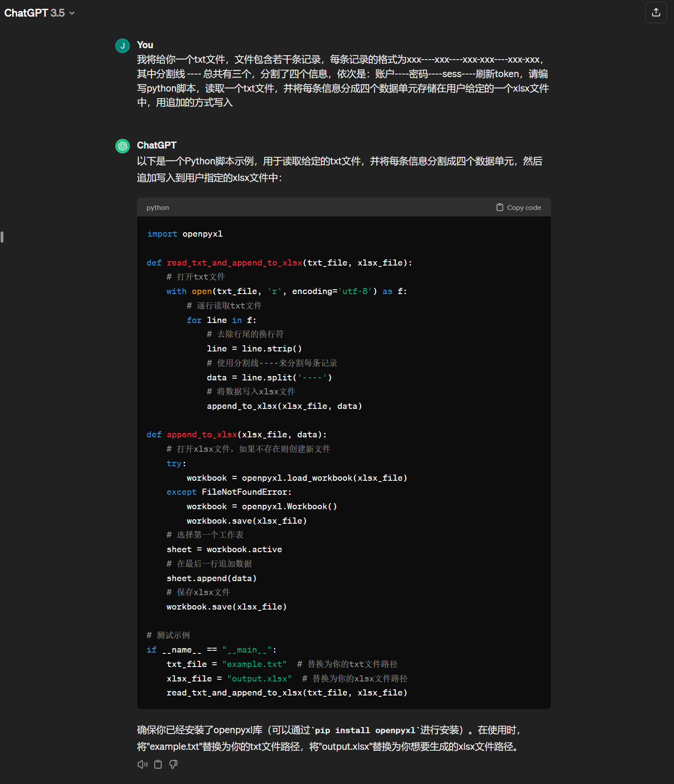Image resolution: width=674 pixels, height=784 pixels.
Task: Click the '# 测试示例' comment line
Action: (168, 635)
